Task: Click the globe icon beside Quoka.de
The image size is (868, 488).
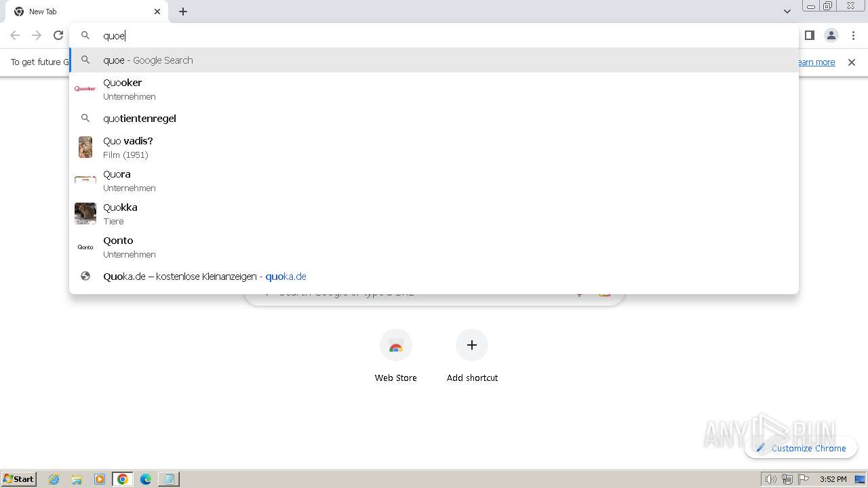Action: pos(85,277)
